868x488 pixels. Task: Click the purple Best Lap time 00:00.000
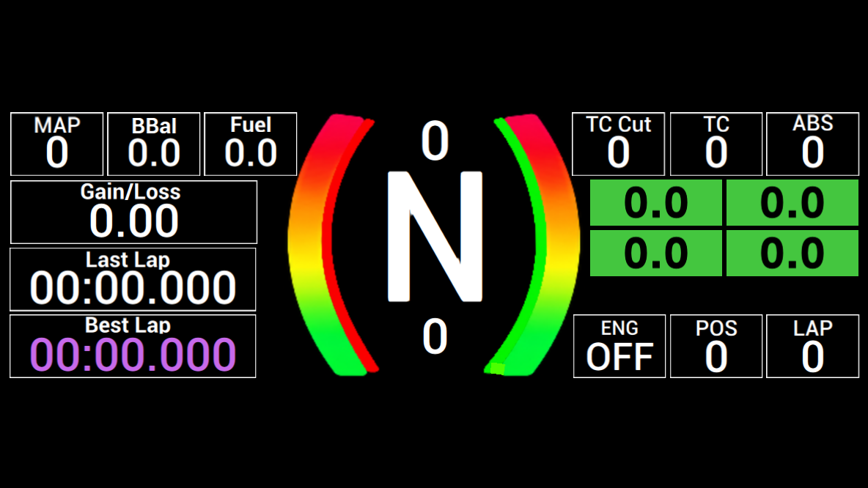[133, 355]
